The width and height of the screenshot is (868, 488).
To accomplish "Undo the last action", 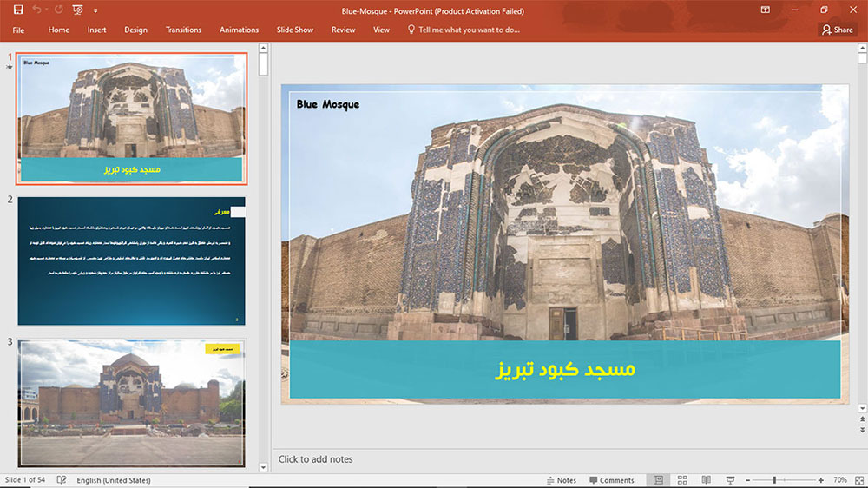I will click(x=36, y=10).
